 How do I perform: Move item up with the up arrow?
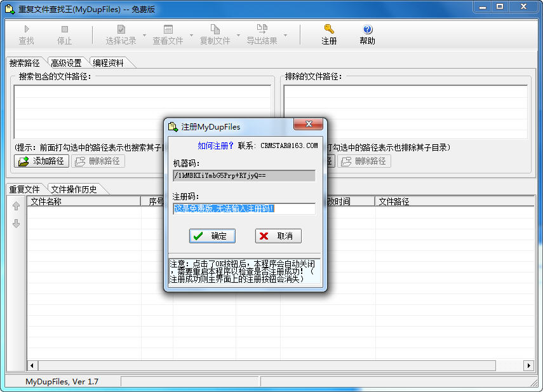17,206
